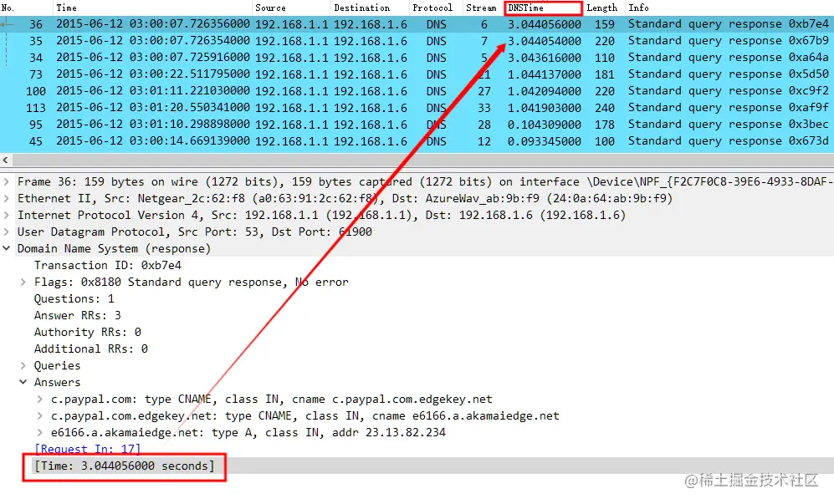Open the Request In: 17 link
Image resolution: width=834 pixels, height=504 pixels.
coord(87,449)
